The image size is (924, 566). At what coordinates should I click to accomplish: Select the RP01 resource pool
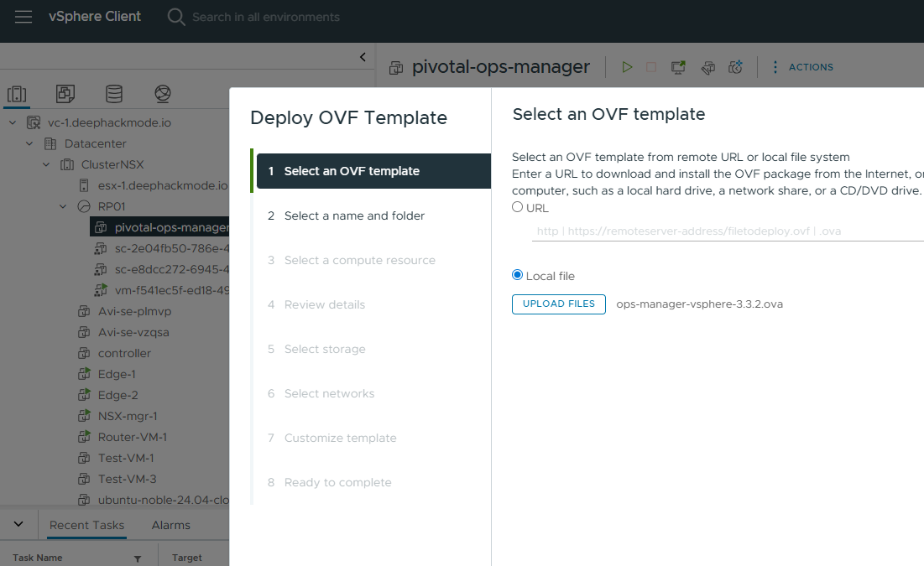112,206
